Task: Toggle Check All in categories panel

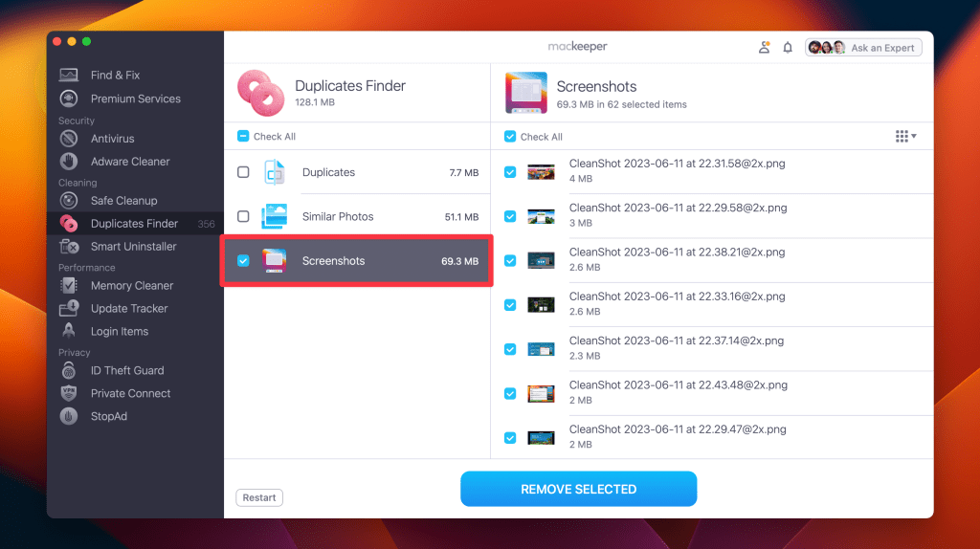Action: pos(243,136)
